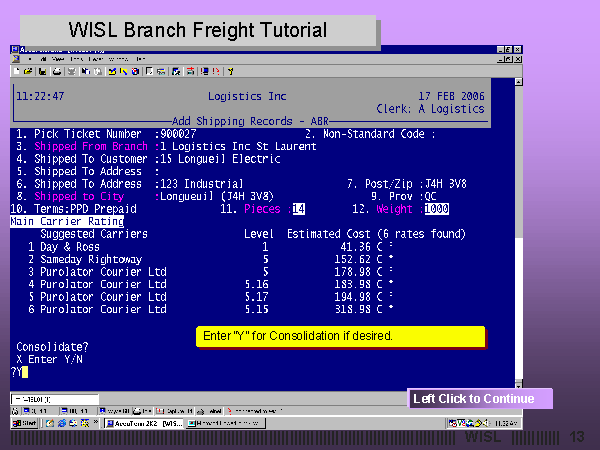Click the yellow Consolidation hint box
Viewport: 600px width, 450px height.
pyautogui.click(x=340, y=336)
